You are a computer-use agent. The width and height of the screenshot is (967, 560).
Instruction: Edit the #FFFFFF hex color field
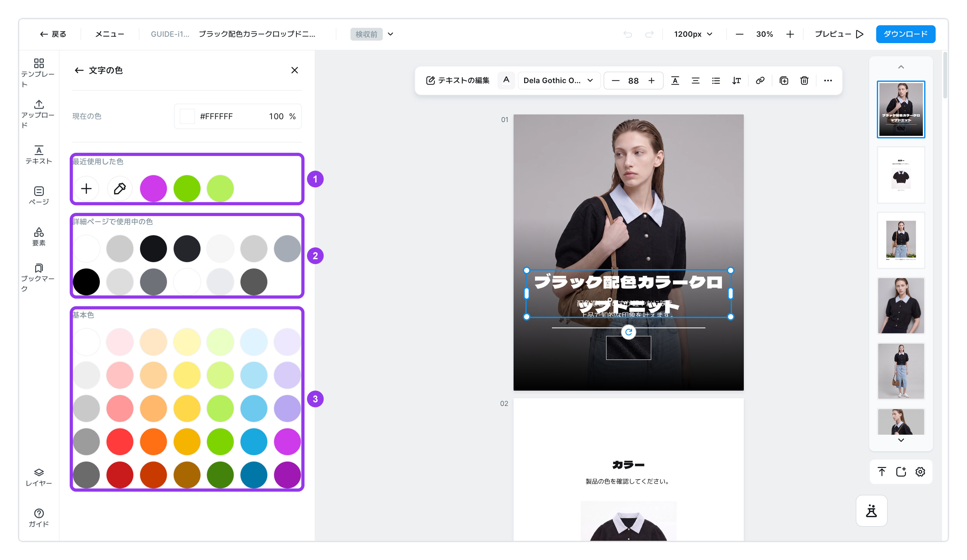[216, 116]
